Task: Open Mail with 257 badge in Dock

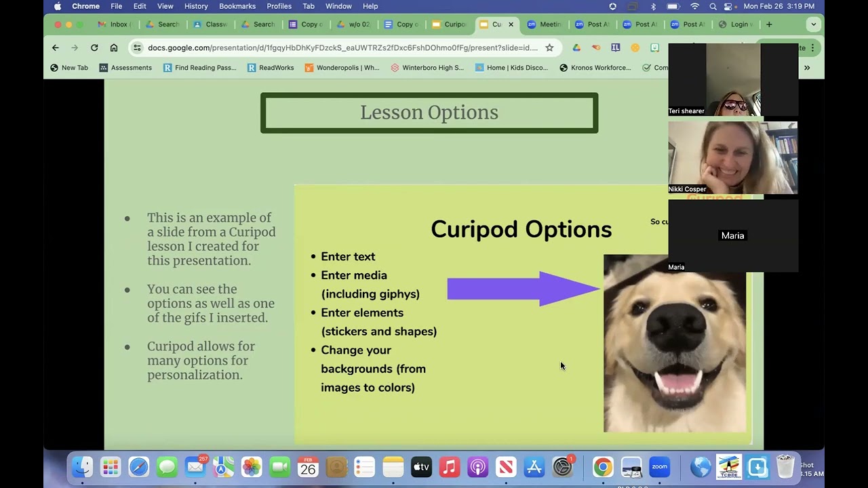Action: (195, 467)
